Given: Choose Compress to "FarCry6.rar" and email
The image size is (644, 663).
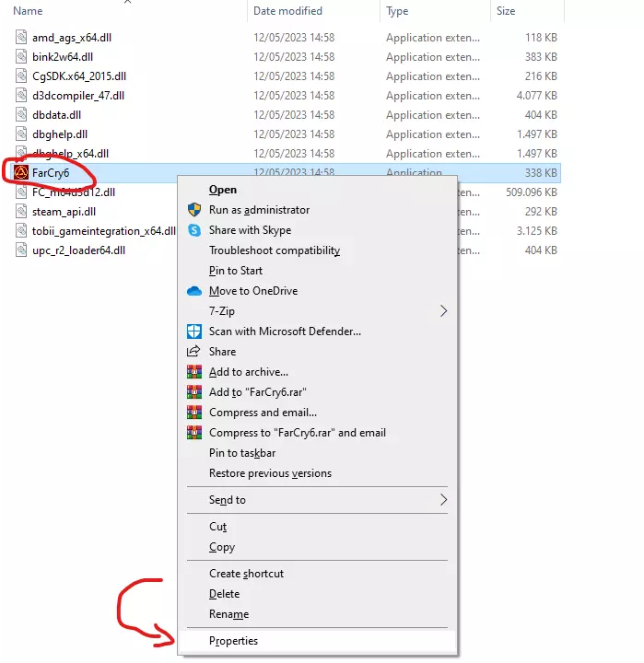Looking at the screenshot, I should tap(317, 433).
